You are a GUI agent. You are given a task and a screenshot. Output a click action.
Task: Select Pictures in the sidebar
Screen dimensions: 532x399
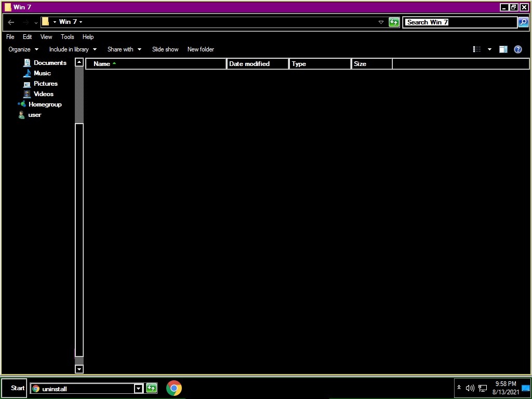(46, 84)
